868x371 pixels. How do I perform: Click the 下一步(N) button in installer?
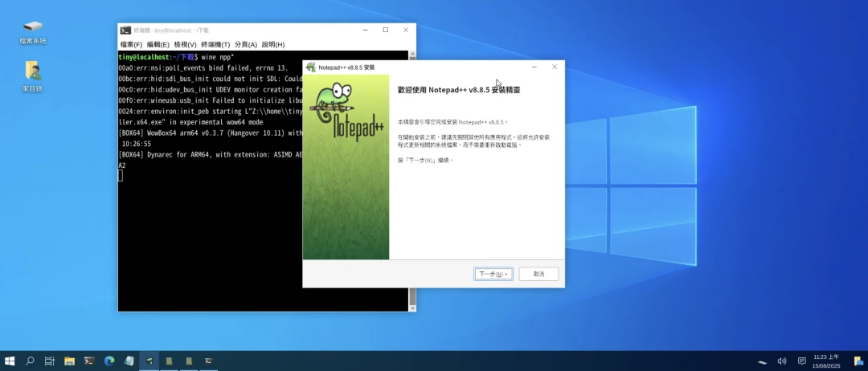click(x=493, y=274)
